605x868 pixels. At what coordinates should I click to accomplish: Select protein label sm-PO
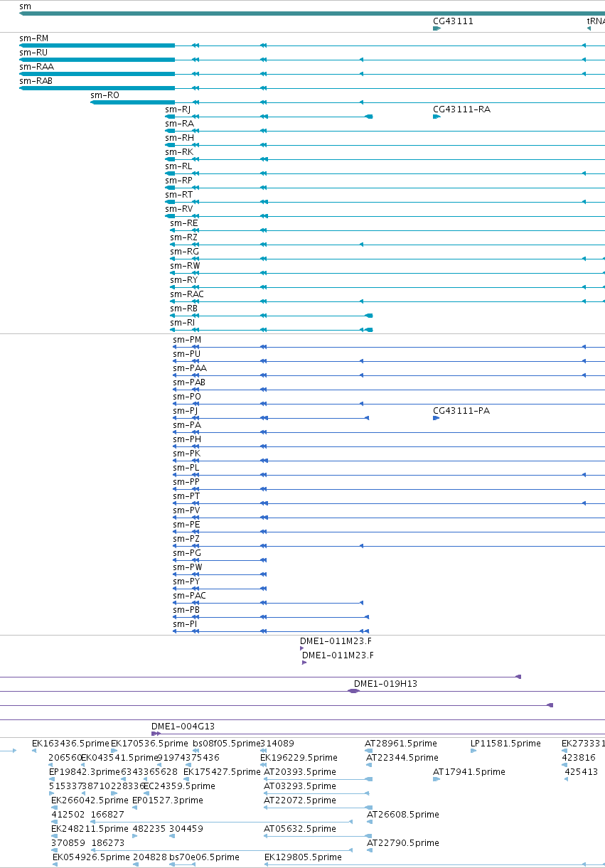[187, 397]
